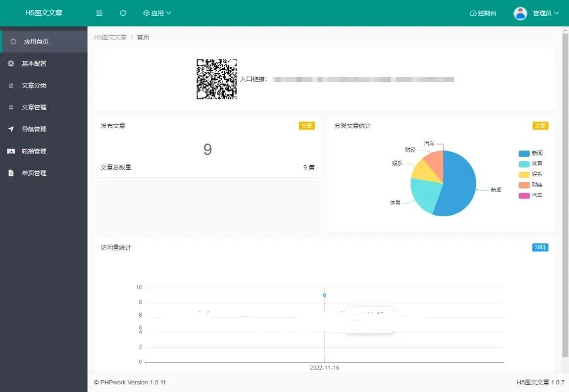This screenshot has width=569, height=392.
Task: Open 基本配置 in the sidebar
Action: pos(44,63)
